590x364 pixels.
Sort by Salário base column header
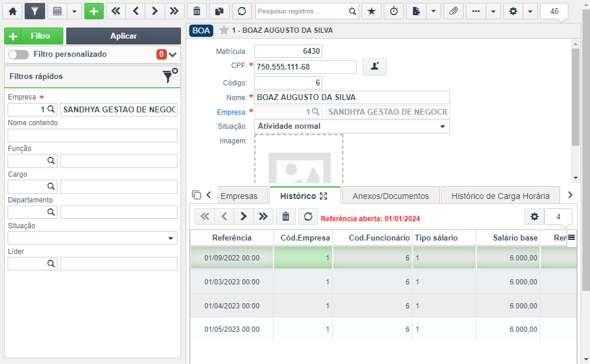(x=508, y=238)
